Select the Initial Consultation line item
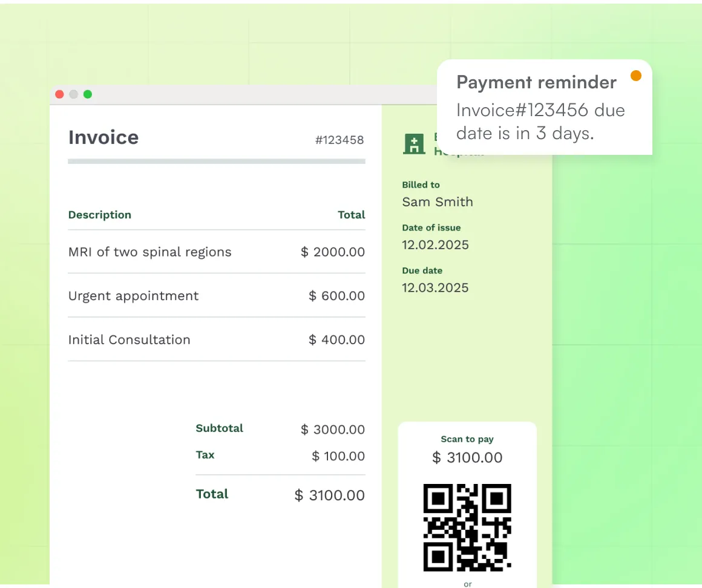Viewport: 702px width, 588px height. pos(129,340)
